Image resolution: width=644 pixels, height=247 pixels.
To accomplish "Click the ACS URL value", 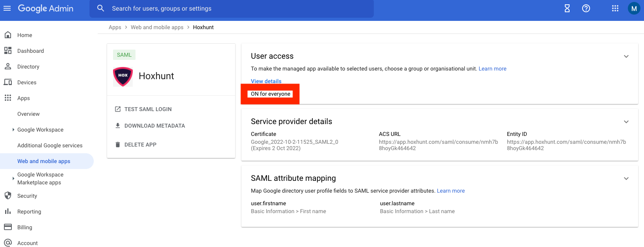I will 438,145.
